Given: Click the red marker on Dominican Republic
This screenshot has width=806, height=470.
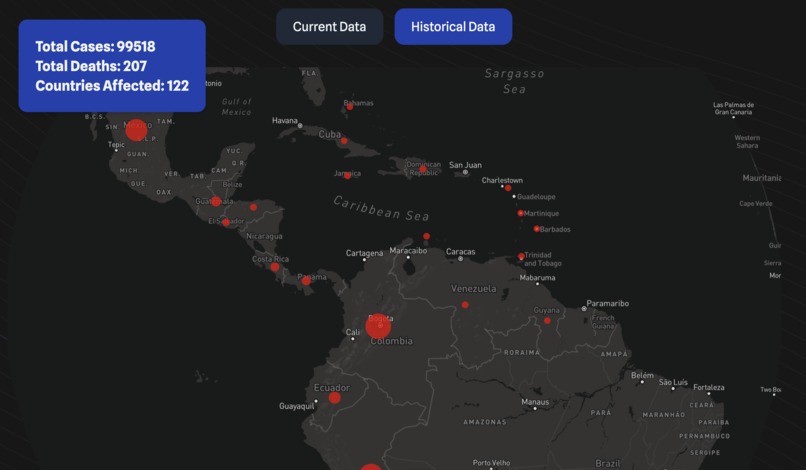Looking at the screenshot, I should click(423, 169).
